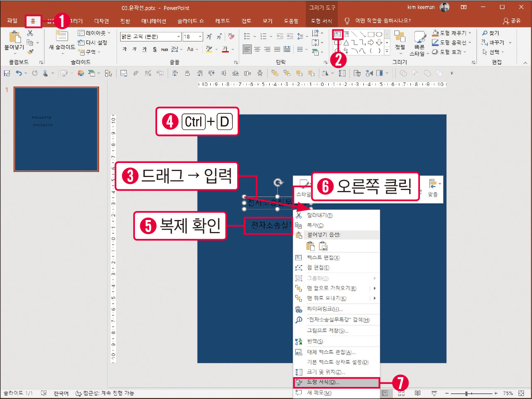This screenshot has width=532, height=399.
Task: Choose 크기 및 위치(Z) from the context menu
Action: [x=336, y=372]
